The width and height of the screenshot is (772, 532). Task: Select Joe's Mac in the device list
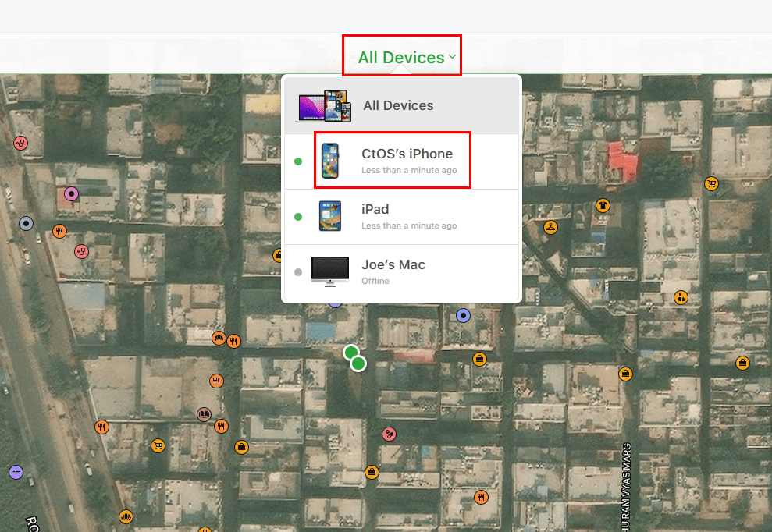coord(402,272)
